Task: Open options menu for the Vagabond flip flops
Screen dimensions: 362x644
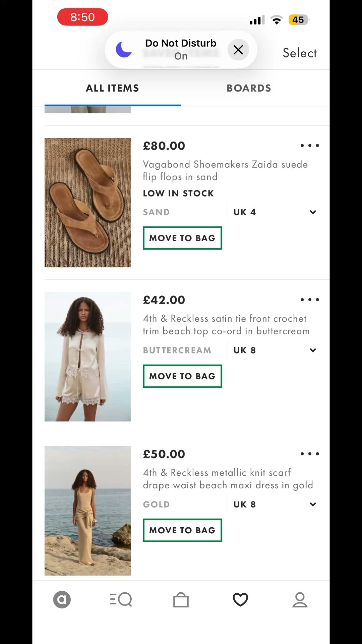Action: 309,145
